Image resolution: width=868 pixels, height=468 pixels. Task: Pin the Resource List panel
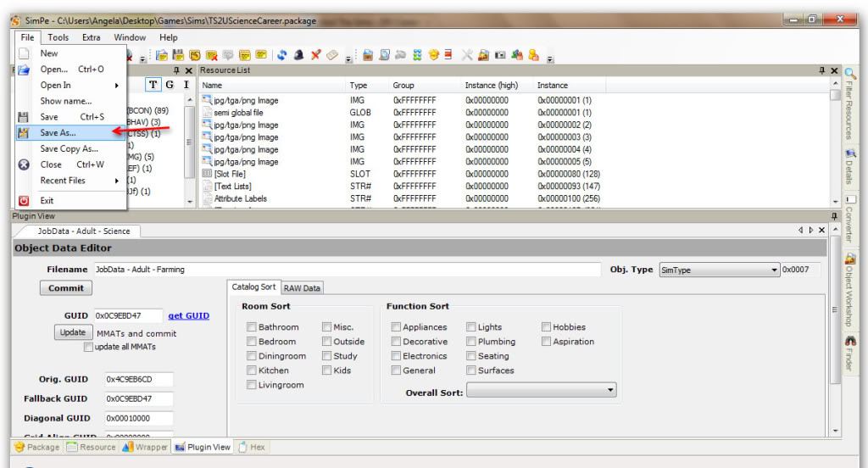coord(822,70)
